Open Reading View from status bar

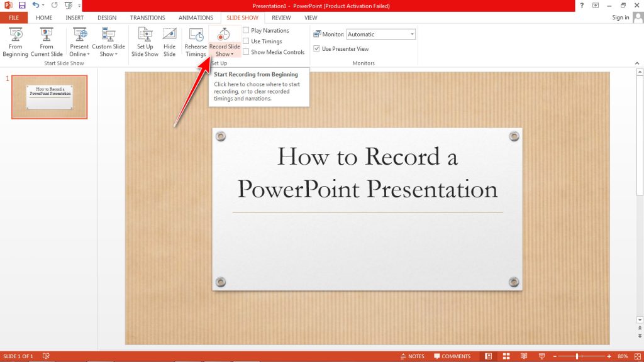tap(523, 356)
